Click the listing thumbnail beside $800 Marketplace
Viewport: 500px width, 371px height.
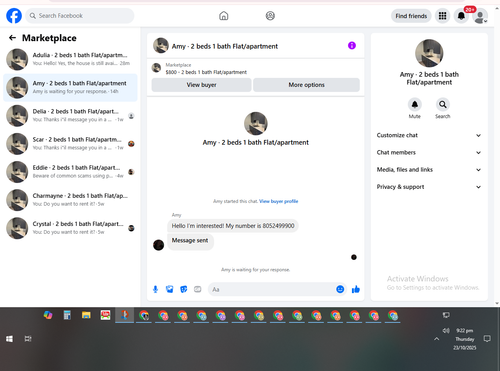(156, 68)
